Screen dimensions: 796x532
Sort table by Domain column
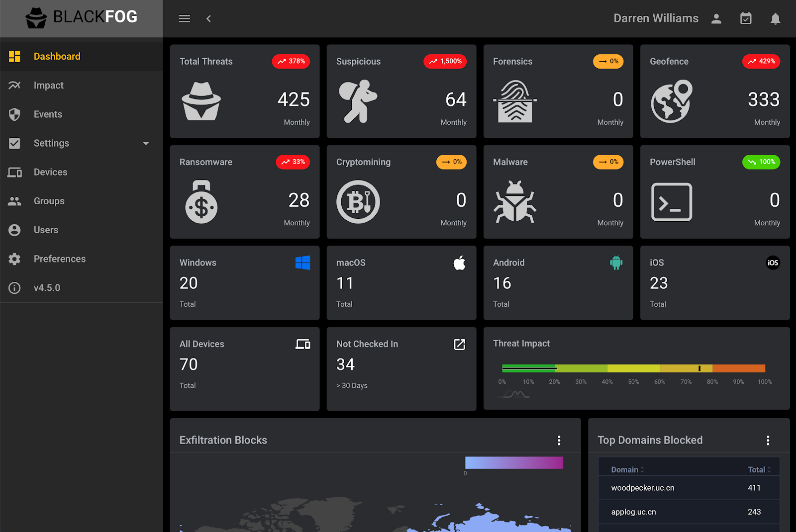tap(628, 470)
